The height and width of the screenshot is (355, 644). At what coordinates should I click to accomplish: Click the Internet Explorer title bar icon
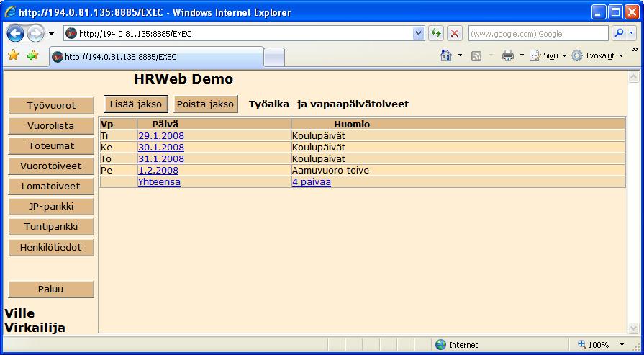(x=10, y=12)
